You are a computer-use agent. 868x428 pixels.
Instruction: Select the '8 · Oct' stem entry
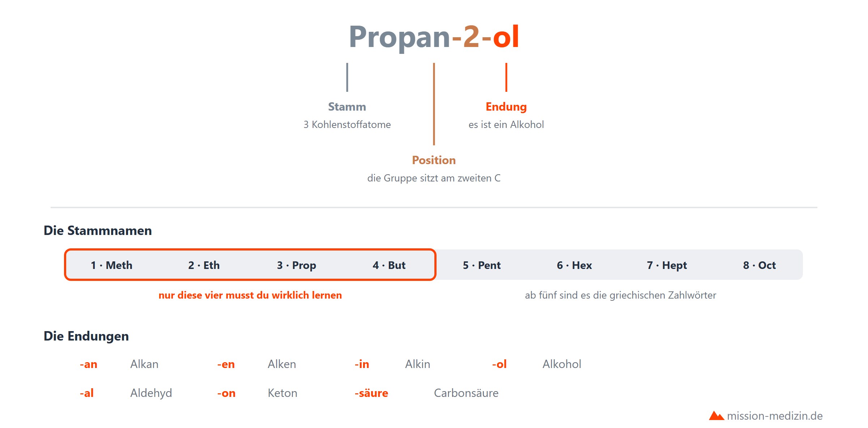tap(759, 265)
